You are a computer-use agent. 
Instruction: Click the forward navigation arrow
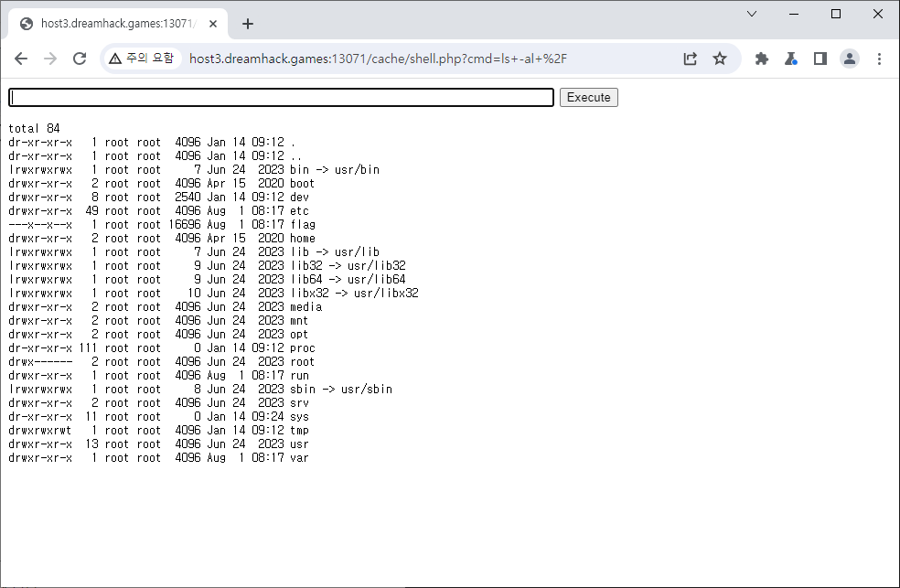point(50,59)
